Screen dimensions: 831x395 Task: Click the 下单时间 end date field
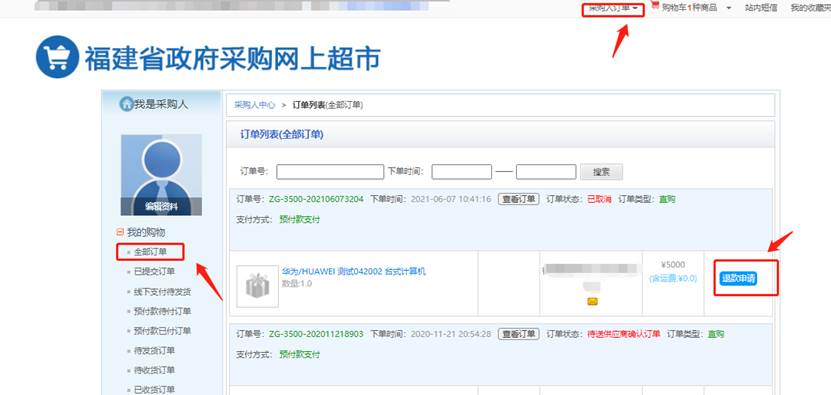tap(546, 172)
